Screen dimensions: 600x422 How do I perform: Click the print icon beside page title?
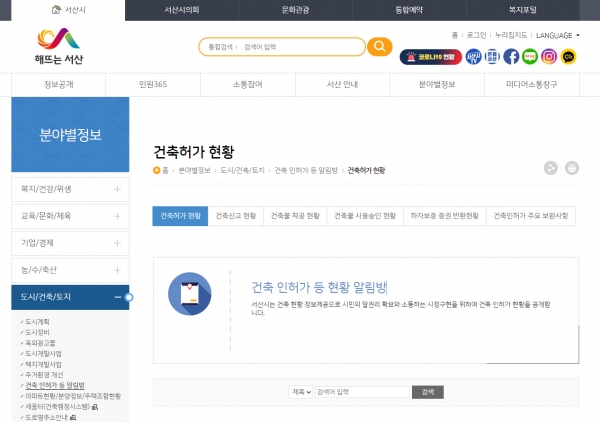tap(571, 168)
